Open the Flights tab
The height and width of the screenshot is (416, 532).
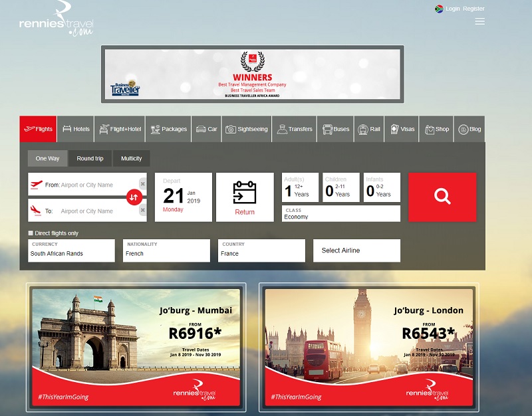tap(39, 129)
